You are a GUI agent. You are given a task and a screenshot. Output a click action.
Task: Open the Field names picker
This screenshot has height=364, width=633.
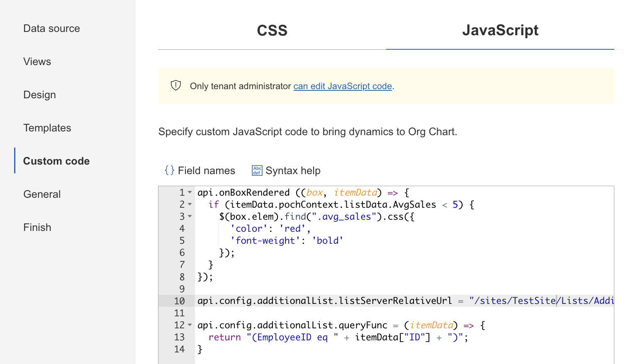click(x=200, y=170)
